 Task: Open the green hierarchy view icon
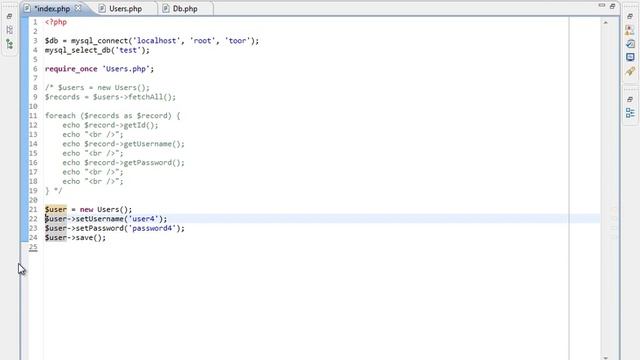point(9,44)
